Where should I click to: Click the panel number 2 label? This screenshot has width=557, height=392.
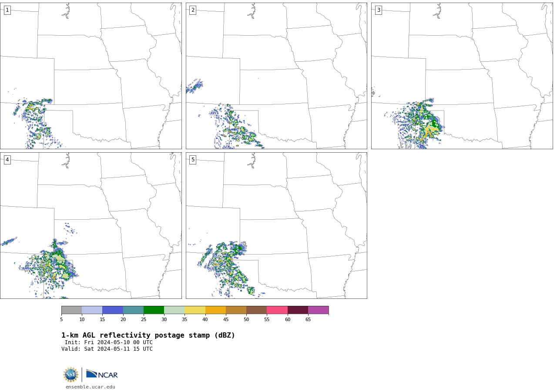point(193,10)
